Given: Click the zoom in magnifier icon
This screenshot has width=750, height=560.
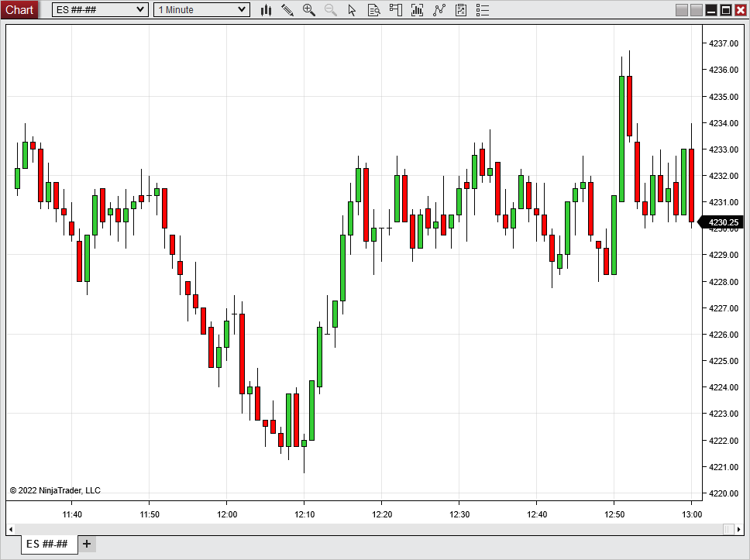Looking at the screenshot, I should click(309, 10).
